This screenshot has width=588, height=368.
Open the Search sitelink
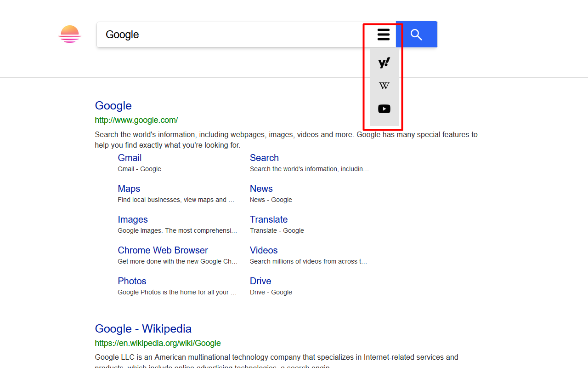(x=264, y=158)
